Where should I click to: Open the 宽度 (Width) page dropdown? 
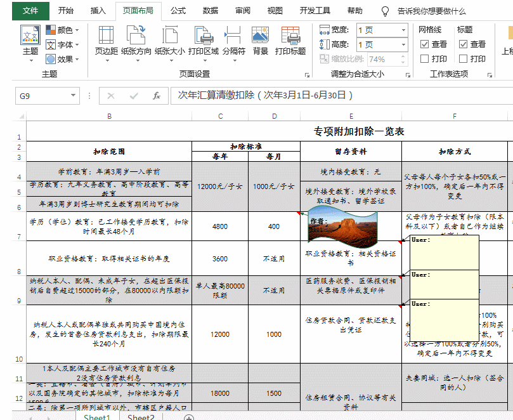403,30
